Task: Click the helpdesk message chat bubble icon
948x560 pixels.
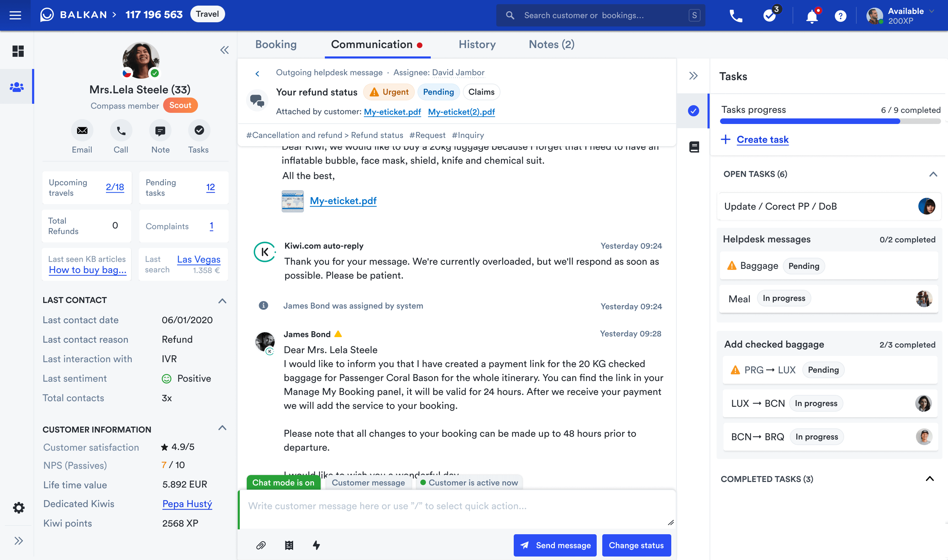Action: point(257,100)
